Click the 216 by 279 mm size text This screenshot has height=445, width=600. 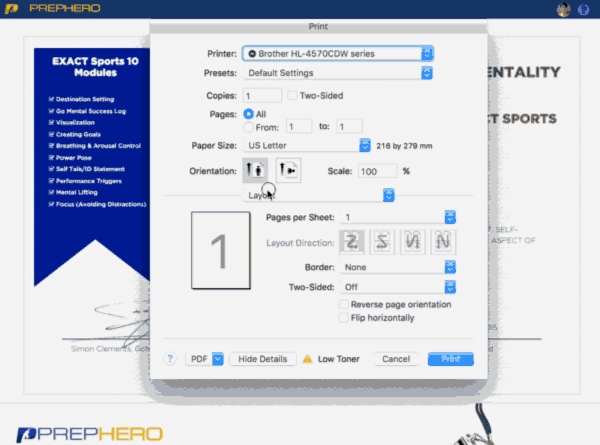[404, 146]
